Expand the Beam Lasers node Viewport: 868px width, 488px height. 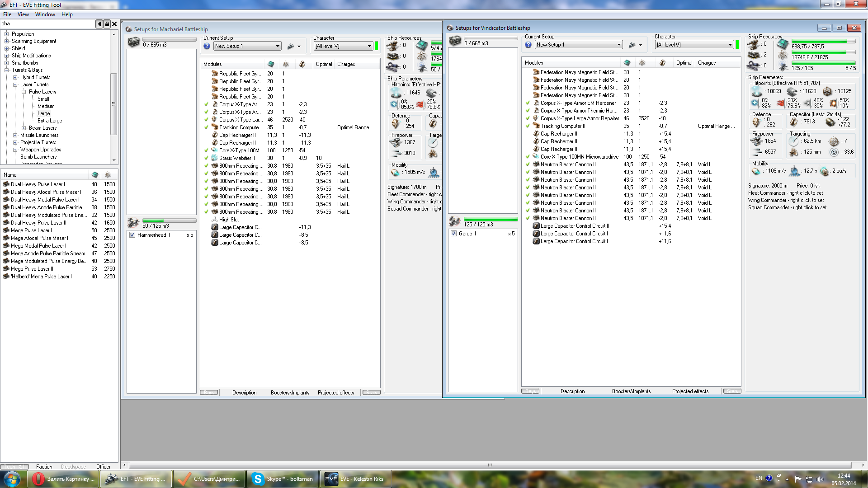[x=24, y=128]
